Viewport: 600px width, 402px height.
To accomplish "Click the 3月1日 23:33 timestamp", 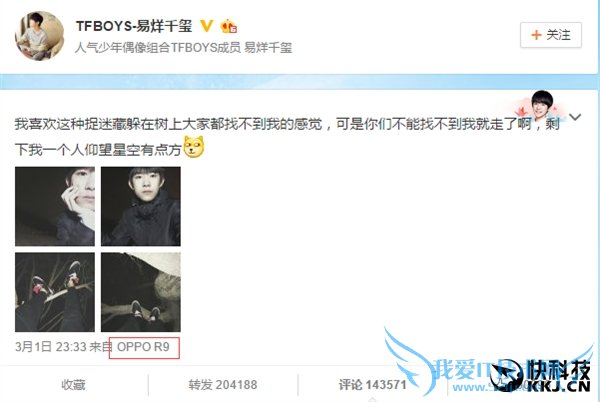I will click(x=51, y=347).
